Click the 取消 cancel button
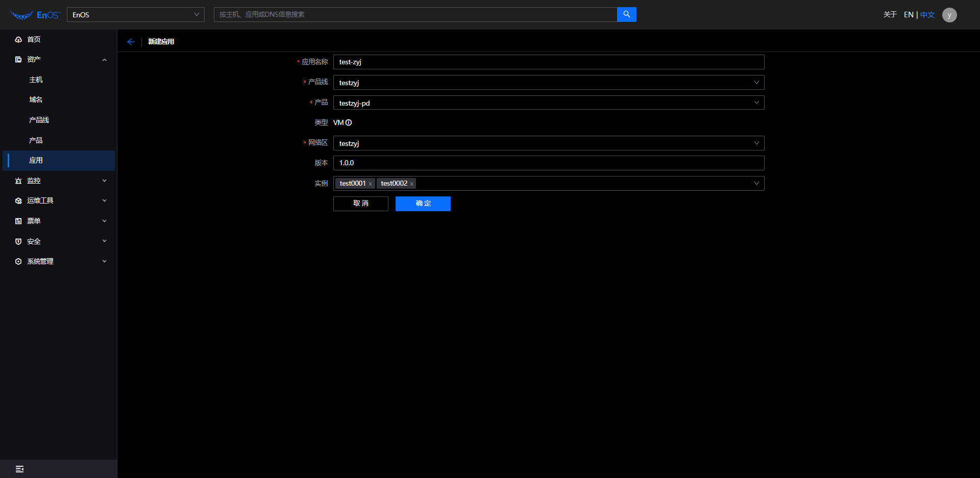Viewport: 980px width, 478px height. point(361,204)
